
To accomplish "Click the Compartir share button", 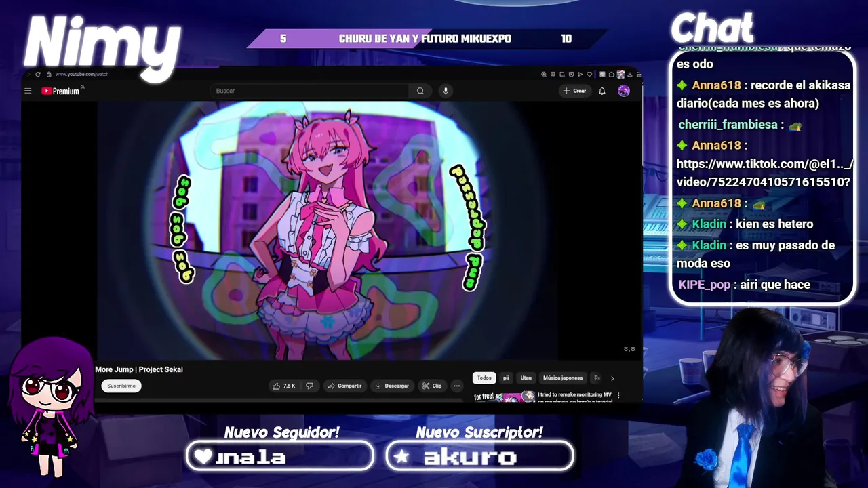I will tap(344, 386).
